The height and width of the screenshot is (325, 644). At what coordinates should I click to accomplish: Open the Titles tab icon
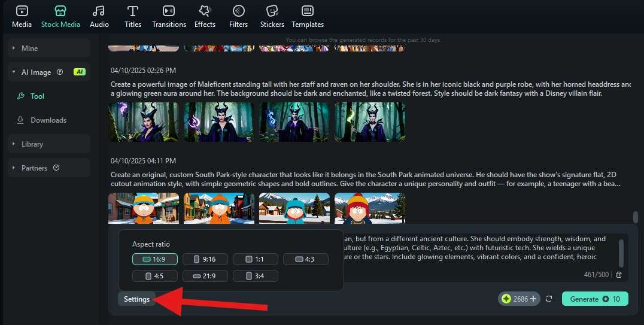pyautogui.click(x=133, y=11)
